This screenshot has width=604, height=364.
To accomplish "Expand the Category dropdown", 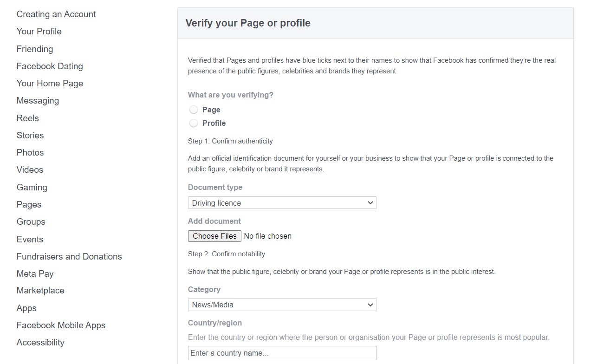I will tap(282, 305).
